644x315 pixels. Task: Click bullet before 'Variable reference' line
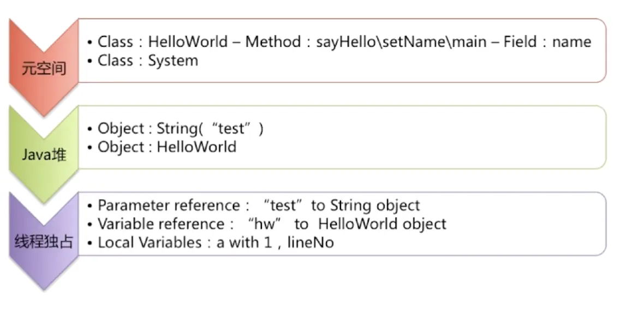pyautogui.click(x=90, y=225)
